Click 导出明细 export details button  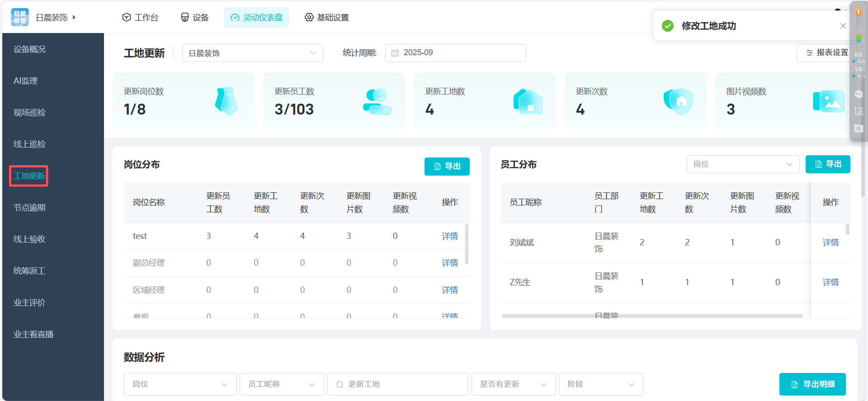point(812,384)
